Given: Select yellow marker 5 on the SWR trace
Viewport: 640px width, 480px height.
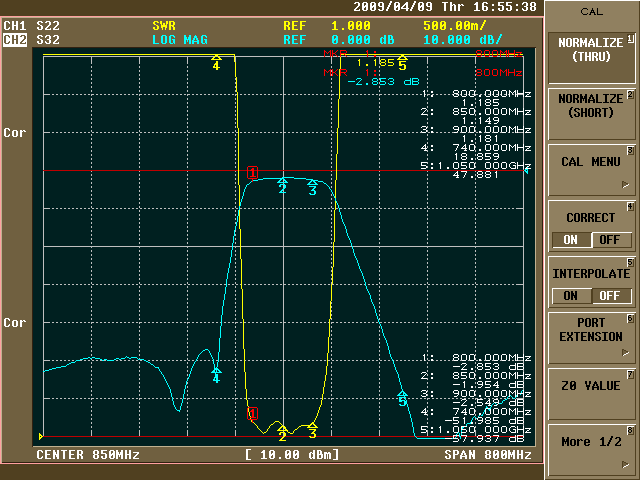Looking at the screenshot, I should [x=403, y=64].
